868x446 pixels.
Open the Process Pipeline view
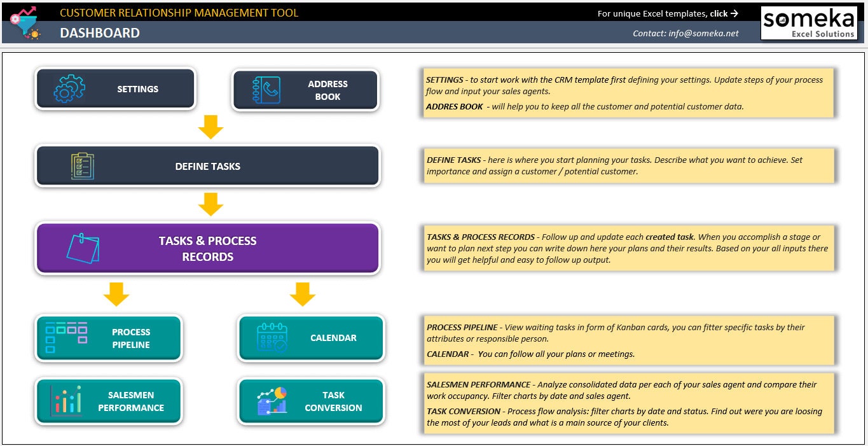pyautogui.click(x=130, y=338)
